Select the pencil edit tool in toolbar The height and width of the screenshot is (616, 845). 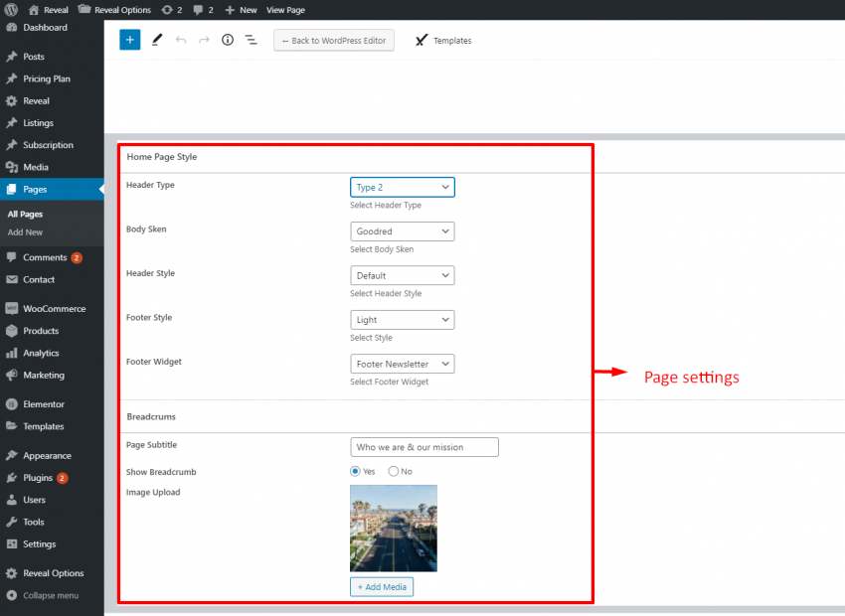click(157, 40)
